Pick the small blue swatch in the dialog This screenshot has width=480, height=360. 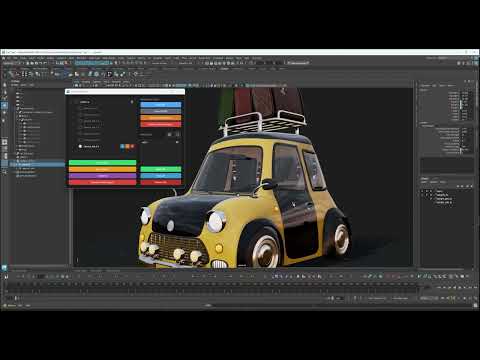122,146
